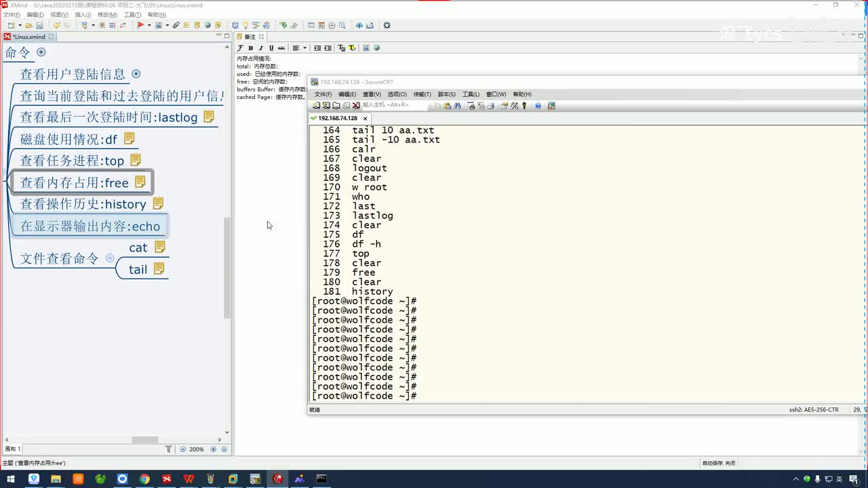Open the SecureCRT 脚本(S) menu
Image resolution: width=868 pixels, height=488 pixels.
coord(446,94)
